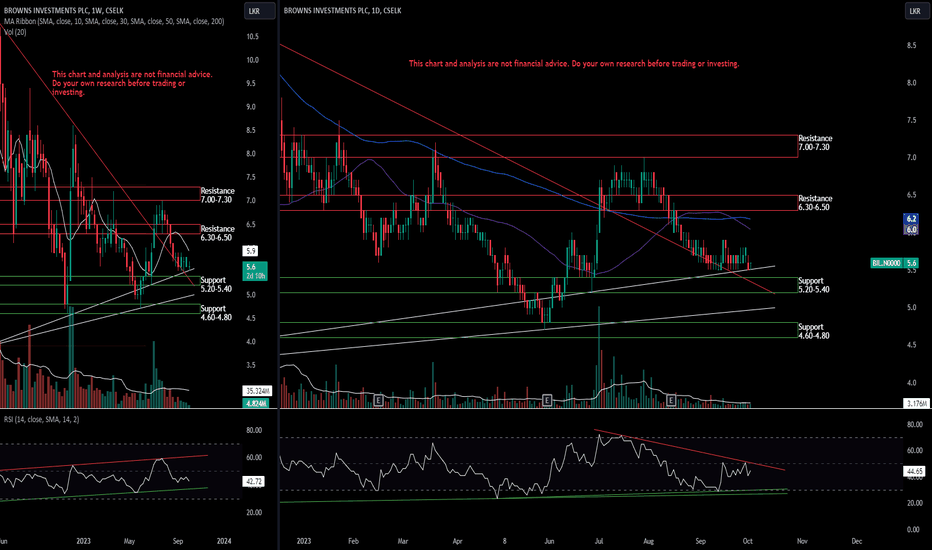Select Support 5.20-5.40 label on daily chart
Screen dimensions: 932x550
tap(813, 285)
